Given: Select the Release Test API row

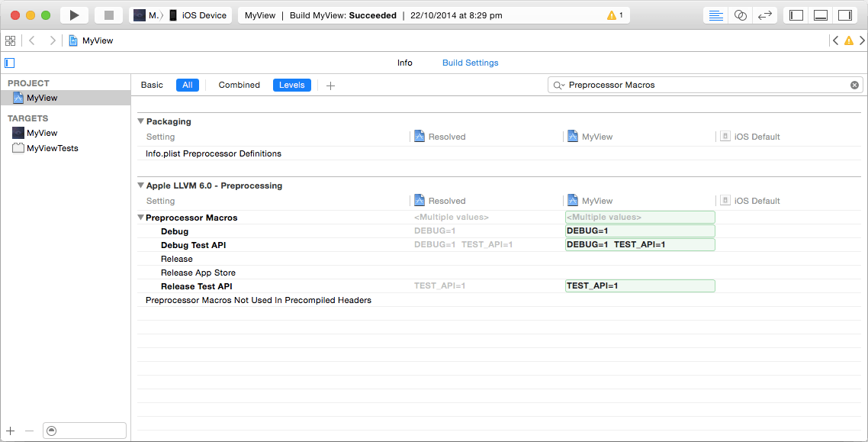Looking at the screenshot, I should pyautogui.click(x=499, y=286).
